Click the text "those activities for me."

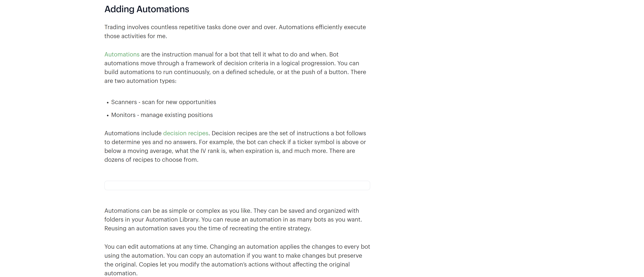click(x=135, y=36)
